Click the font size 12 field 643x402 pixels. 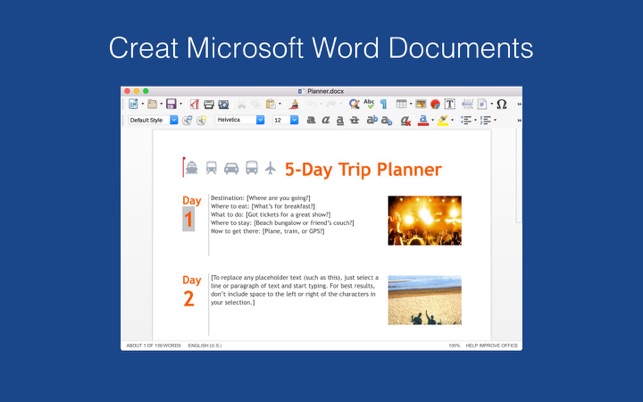pyautogui.click(x=281, y=120)
